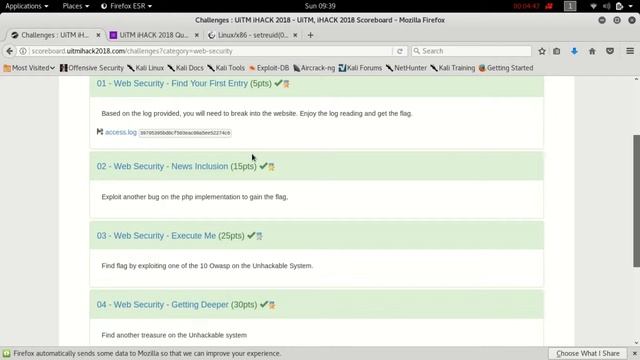Image resolution: width=640 pixels, height=360 pixels.
Task: Open the Places menu
Action: coord(76,6)
